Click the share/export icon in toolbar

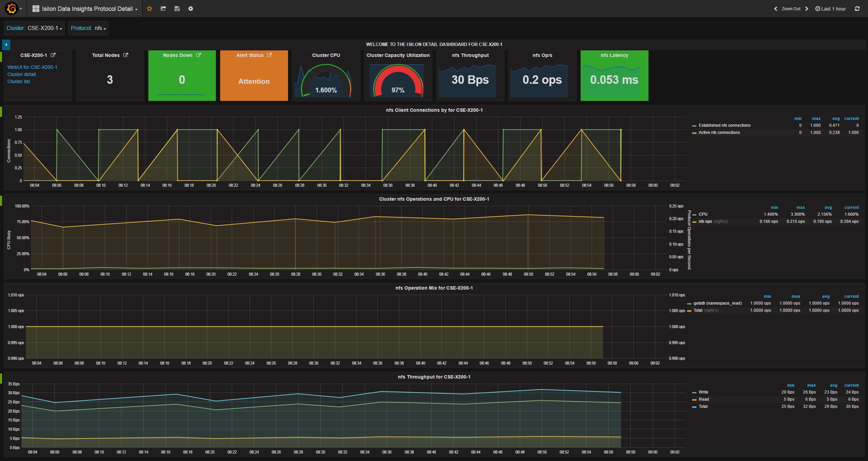pos(163,8)
